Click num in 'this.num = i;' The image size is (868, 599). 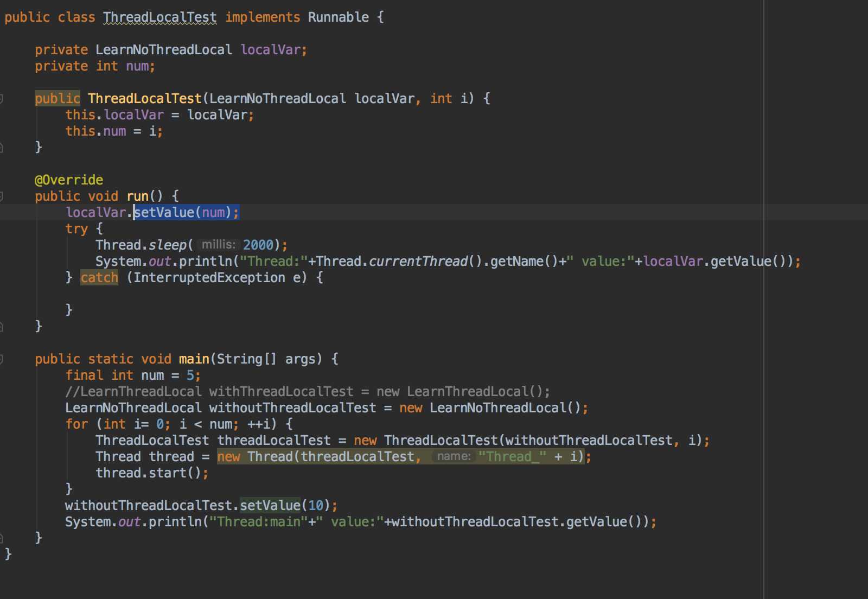114,131
